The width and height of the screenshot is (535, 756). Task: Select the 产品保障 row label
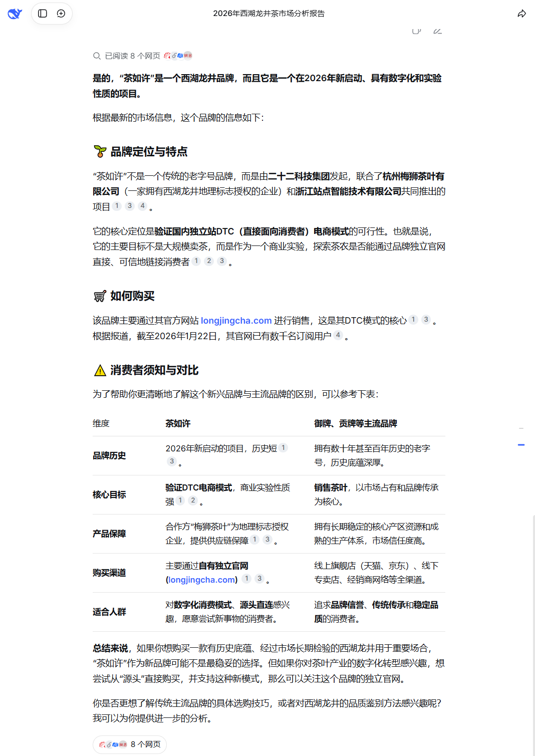[109, 534]
